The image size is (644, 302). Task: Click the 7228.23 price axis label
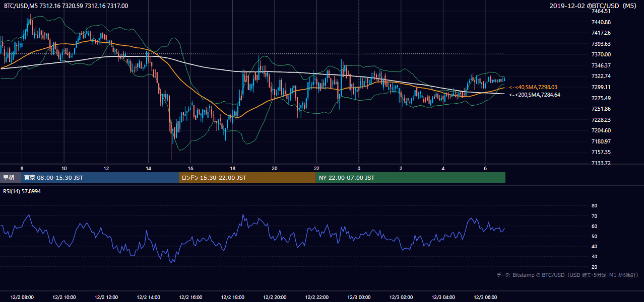point(601,120)
